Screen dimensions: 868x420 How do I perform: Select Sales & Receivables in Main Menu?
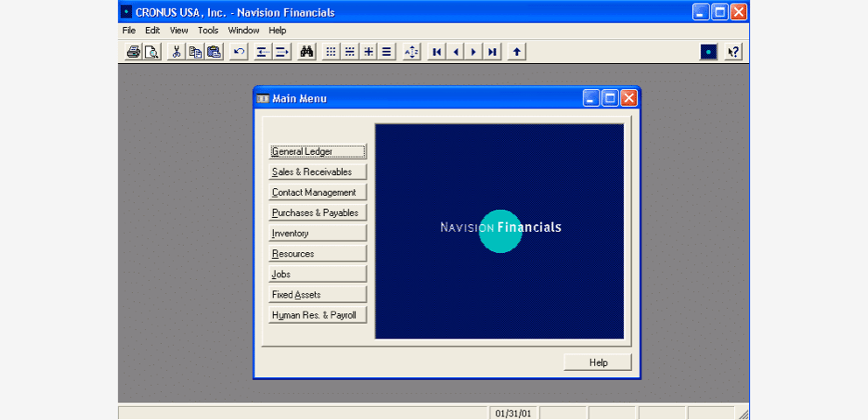click(x=317, y=171)
